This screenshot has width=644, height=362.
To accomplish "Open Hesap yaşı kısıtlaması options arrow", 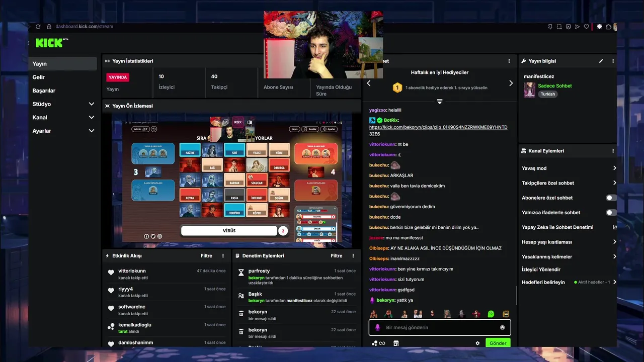I will pos(614,242).
